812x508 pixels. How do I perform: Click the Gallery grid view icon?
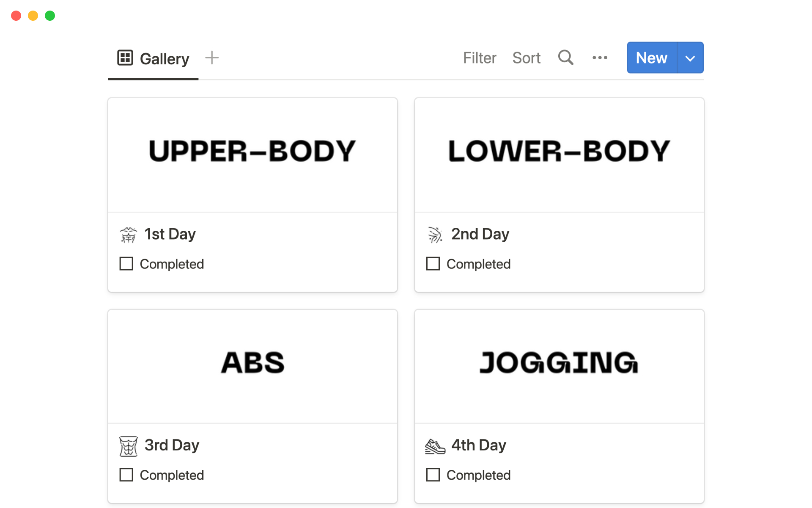tap(125, 58)
